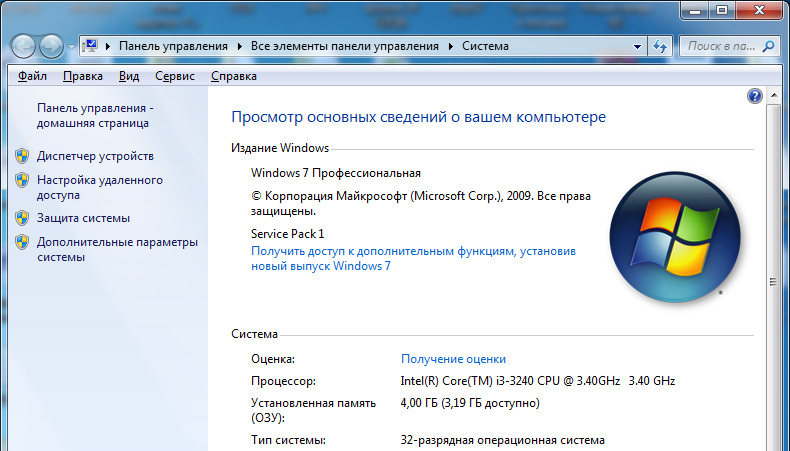Click the shield icon next to Защита системы
790x451 pixels.
pyautogui.click(x=22, y=217)
